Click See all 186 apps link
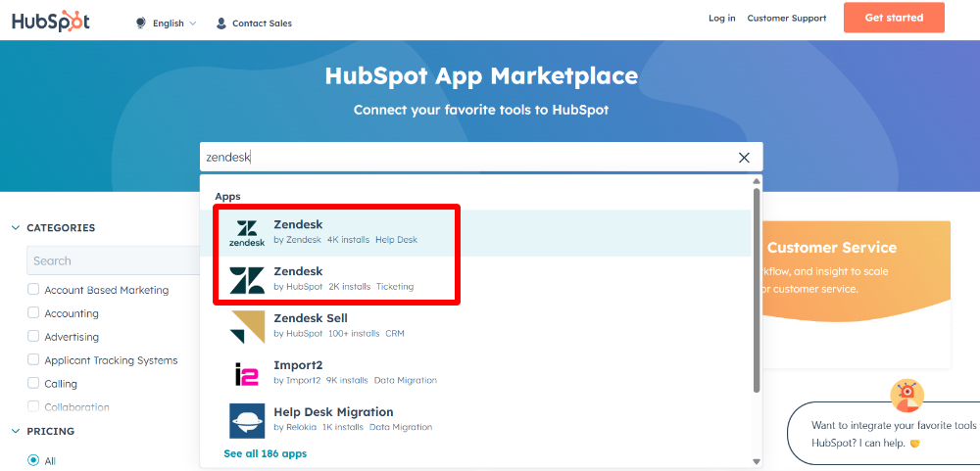 click(x=265, y=453)
